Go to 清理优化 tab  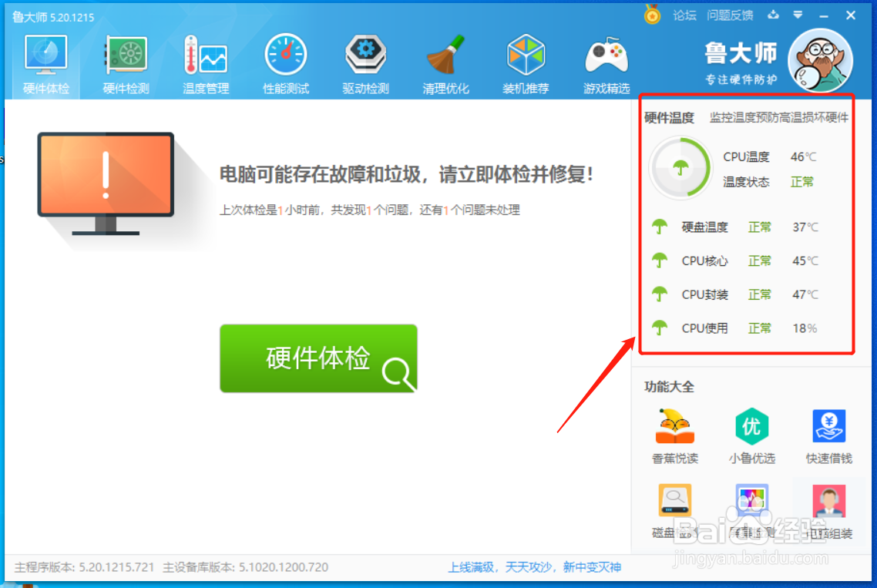[x=445, y=65]
